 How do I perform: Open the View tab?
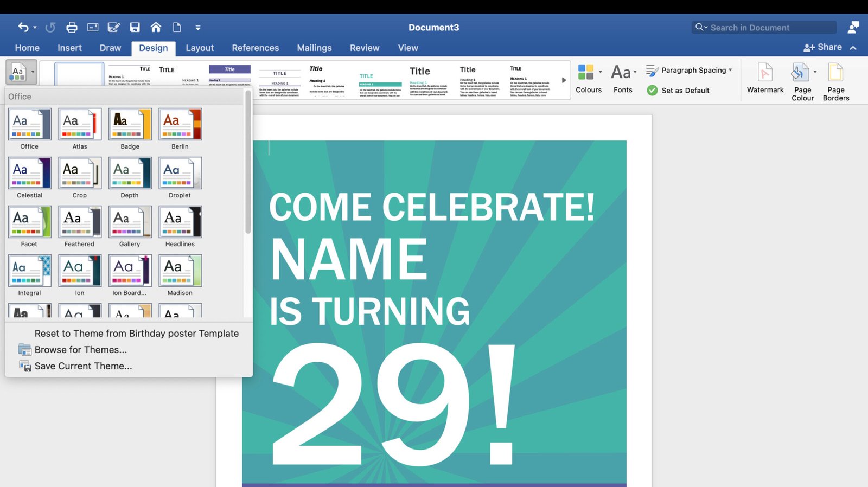click(408, 48)
